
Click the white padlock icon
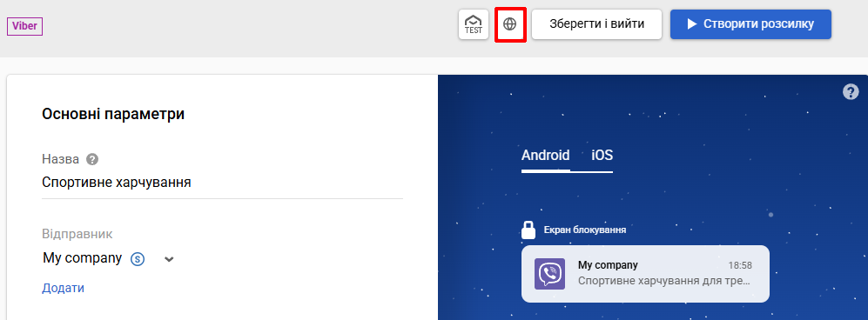(x=528, y=230)
